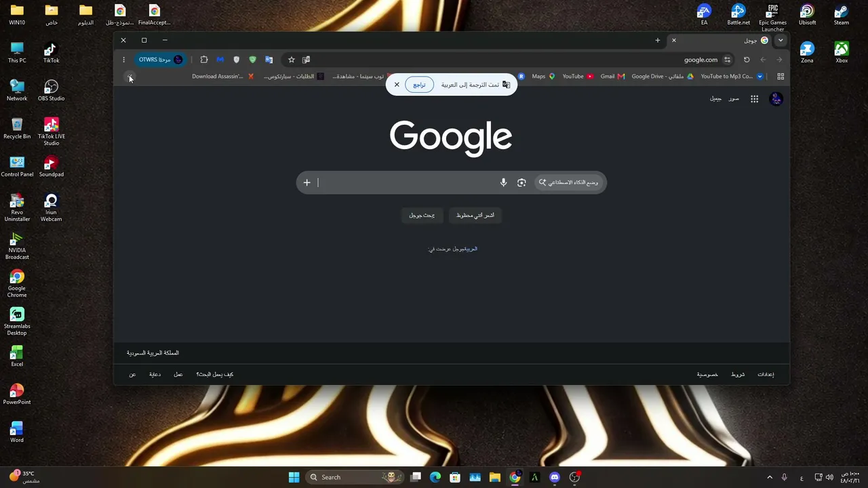868x488 pixels.
Task: Click the Google Translate extension icon
Action: click(269, 60)
